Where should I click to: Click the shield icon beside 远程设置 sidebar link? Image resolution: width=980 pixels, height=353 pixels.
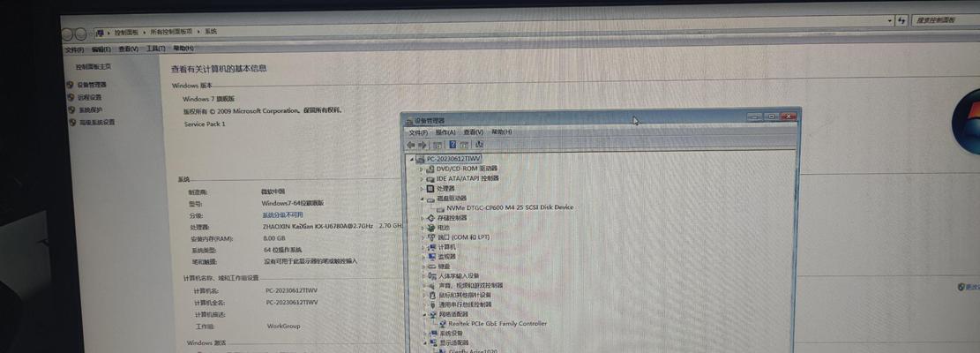(71, 97)
